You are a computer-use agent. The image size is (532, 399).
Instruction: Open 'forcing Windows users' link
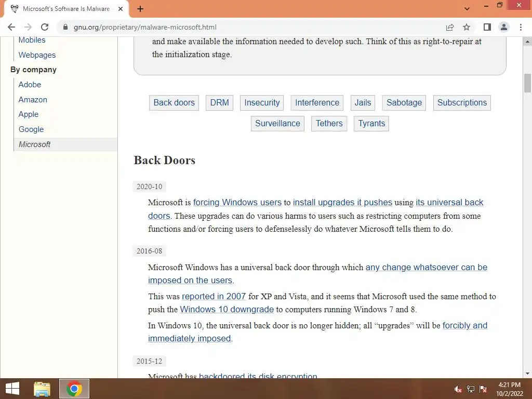point(237,202)
